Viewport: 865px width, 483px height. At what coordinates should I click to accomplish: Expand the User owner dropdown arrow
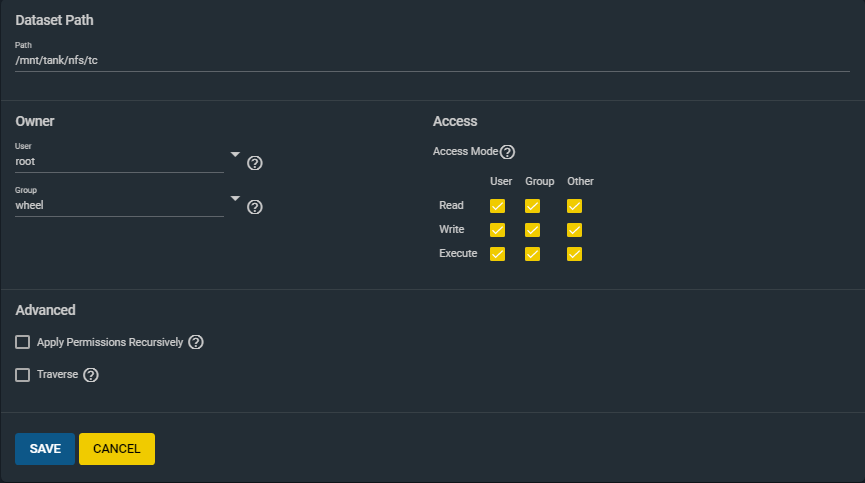[235, 155]
